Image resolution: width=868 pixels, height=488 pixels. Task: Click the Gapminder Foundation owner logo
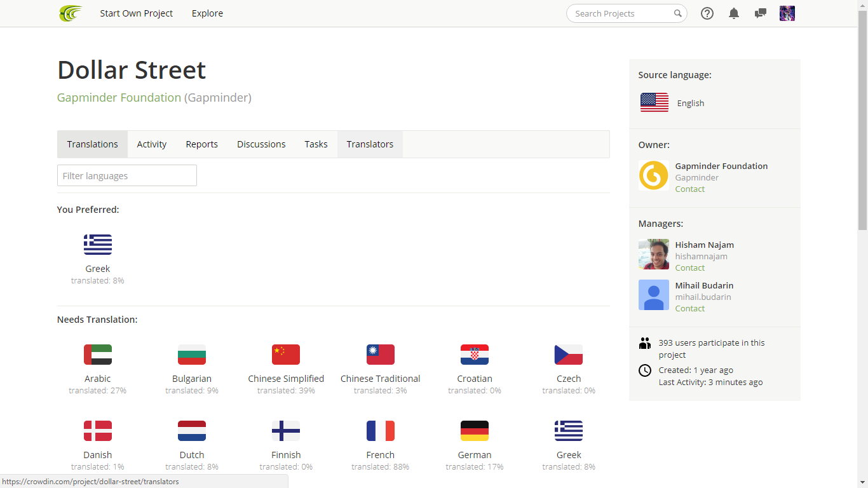pos(654,175)
